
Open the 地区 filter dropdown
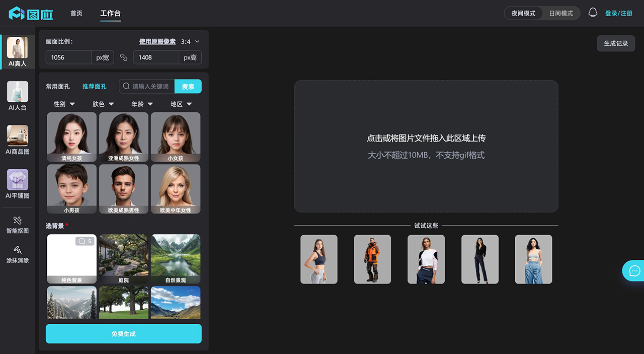181,104
